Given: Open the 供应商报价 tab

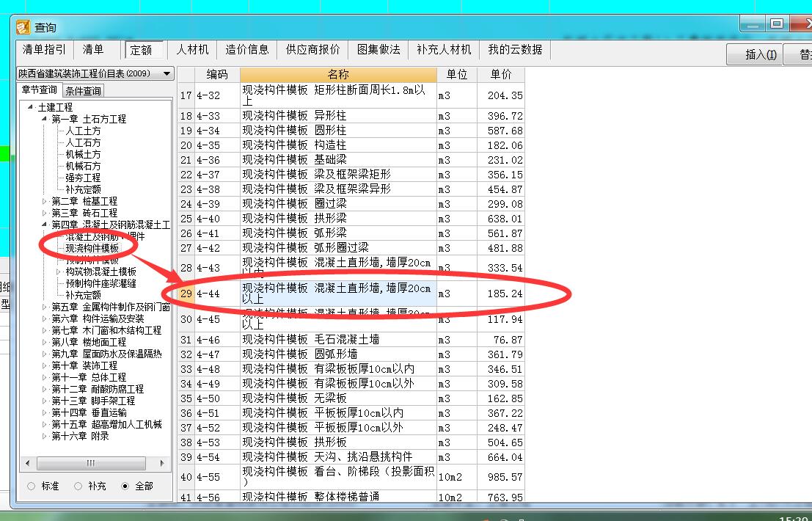Looking at the screenshot, I should (x=312, y=50).
